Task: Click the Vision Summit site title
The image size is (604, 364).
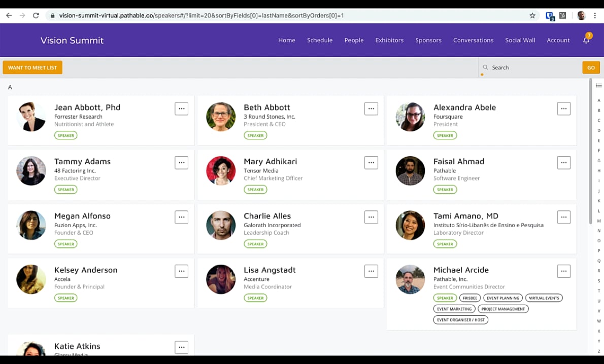Action: tap(72, 41)
